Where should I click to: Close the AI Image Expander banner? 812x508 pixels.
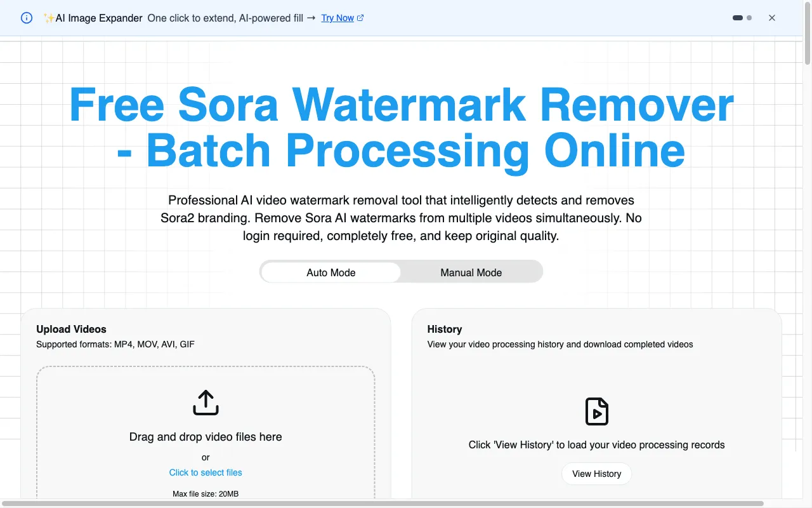click(772, 18)
